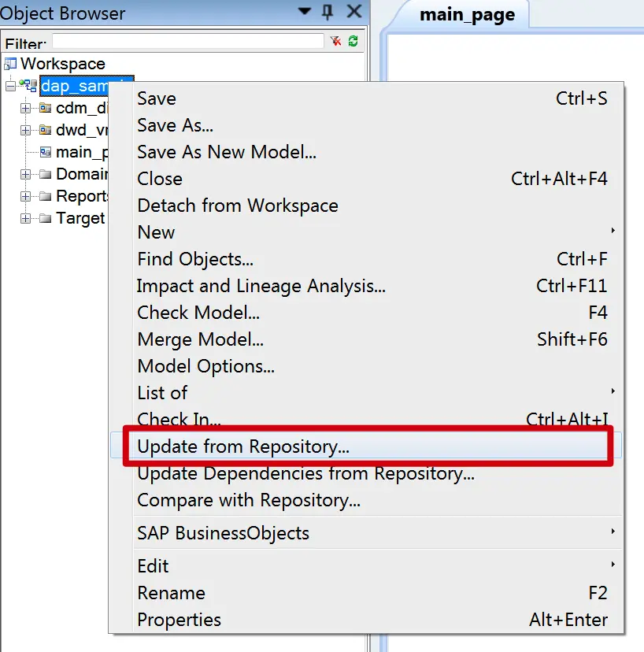Click the clear filter icon
This screenshot has height=652, width=644.
point(335,41)
